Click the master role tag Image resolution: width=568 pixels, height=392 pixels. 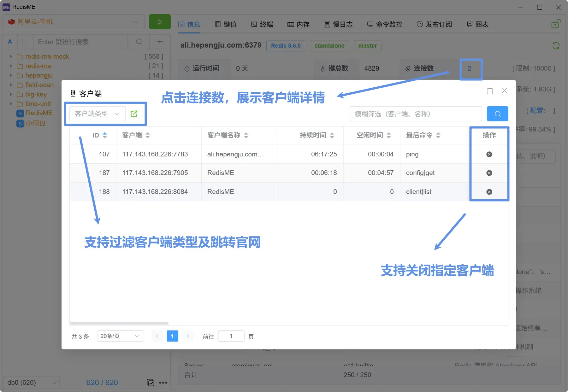[368, 46]
